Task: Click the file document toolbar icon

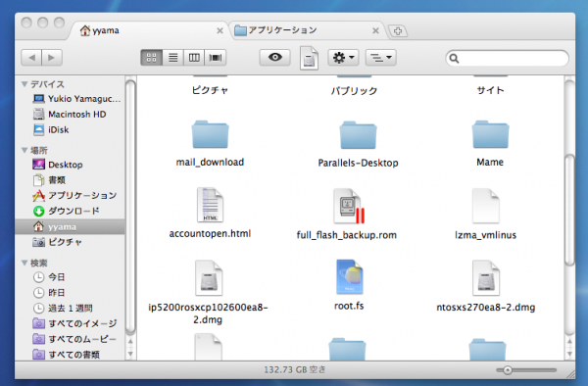Action: point(309,58)
